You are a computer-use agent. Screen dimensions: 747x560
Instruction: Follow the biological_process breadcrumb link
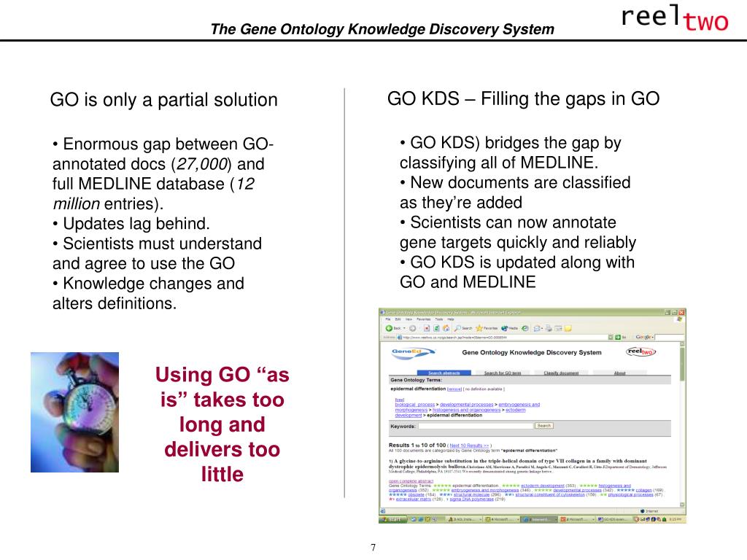pyautogui.click(x=415, y=404)
